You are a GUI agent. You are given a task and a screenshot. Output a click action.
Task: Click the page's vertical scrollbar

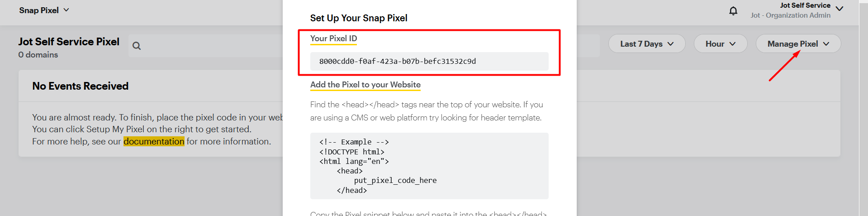point(863,108)
